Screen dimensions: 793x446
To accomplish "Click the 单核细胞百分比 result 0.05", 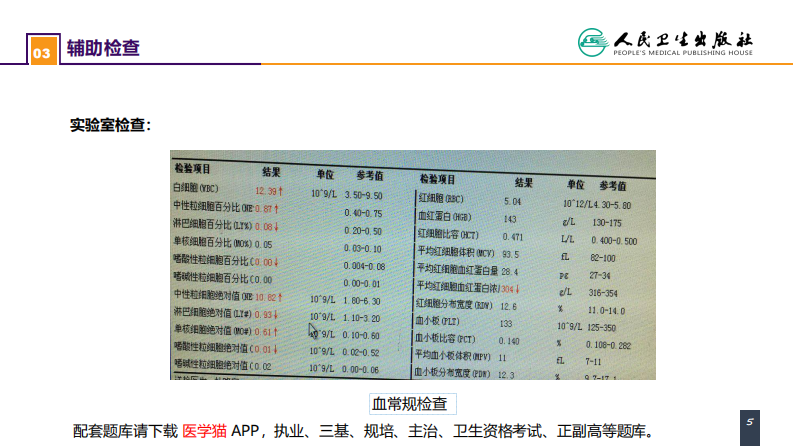I will [263, 244].
